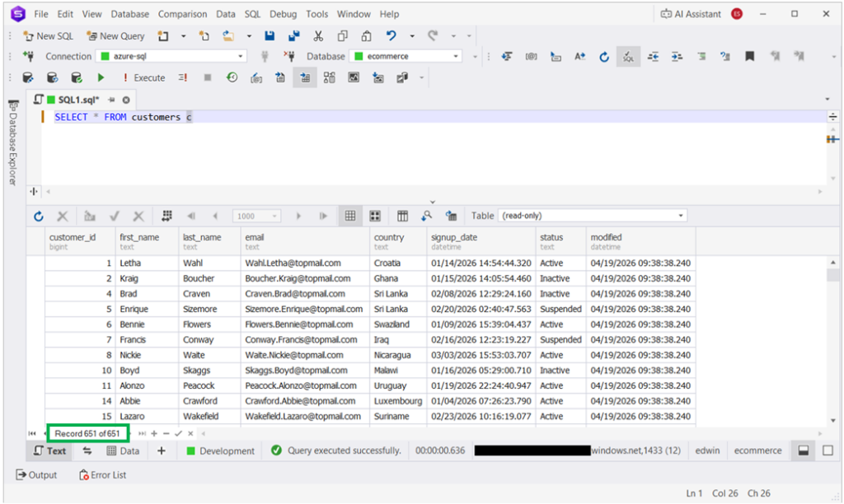
Task: Save the document with the floppy disk icon
Action: point(270,36)
